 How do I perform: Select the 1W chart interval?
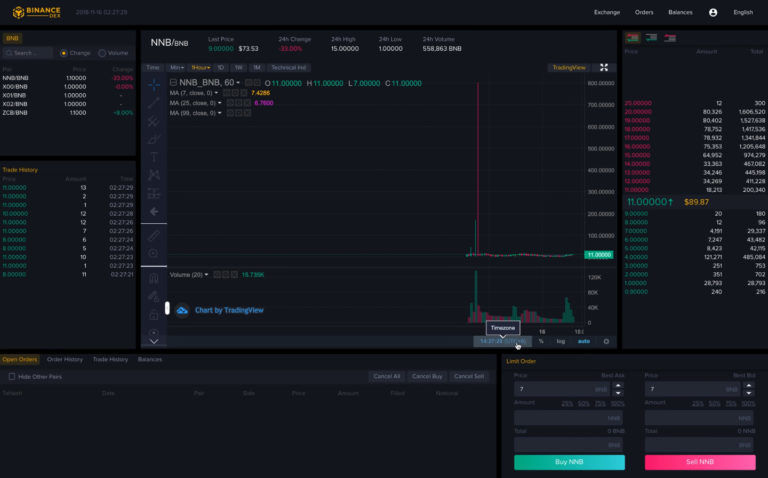pos(239,68)
